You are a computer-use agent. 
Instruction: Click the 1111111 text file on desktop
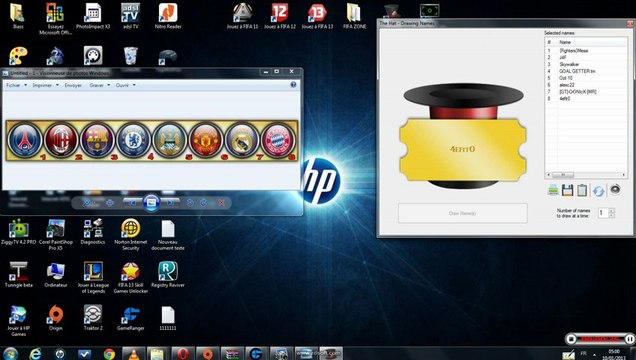pos(168,318)
